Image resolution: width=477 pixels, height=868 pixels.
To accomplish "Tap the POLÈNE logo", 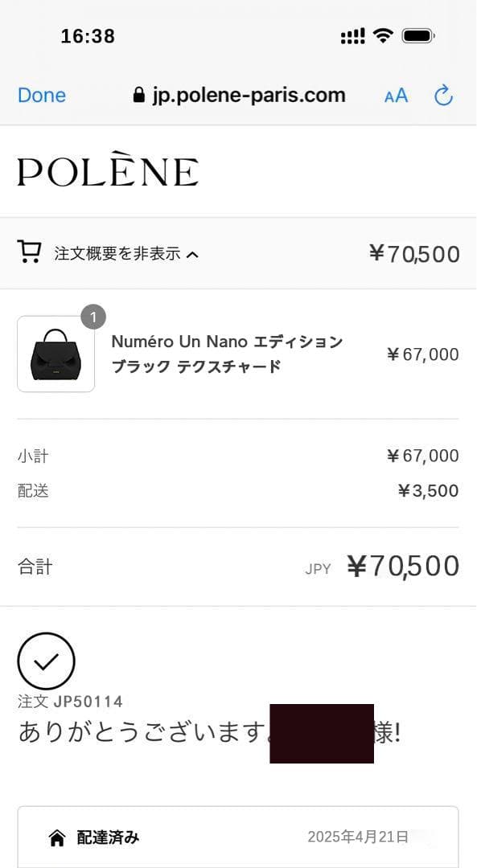I will click(x=105, y=170).
